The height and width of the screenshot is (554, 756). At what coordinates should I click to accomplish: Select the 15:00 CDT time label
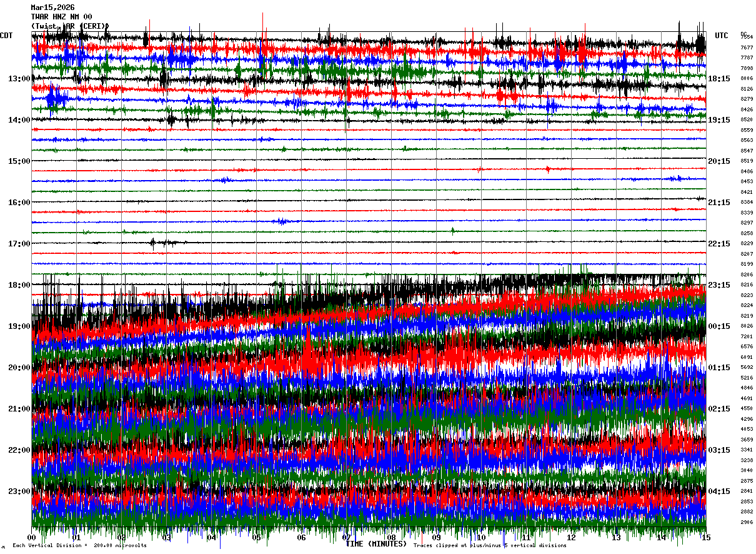click(19, 161)
